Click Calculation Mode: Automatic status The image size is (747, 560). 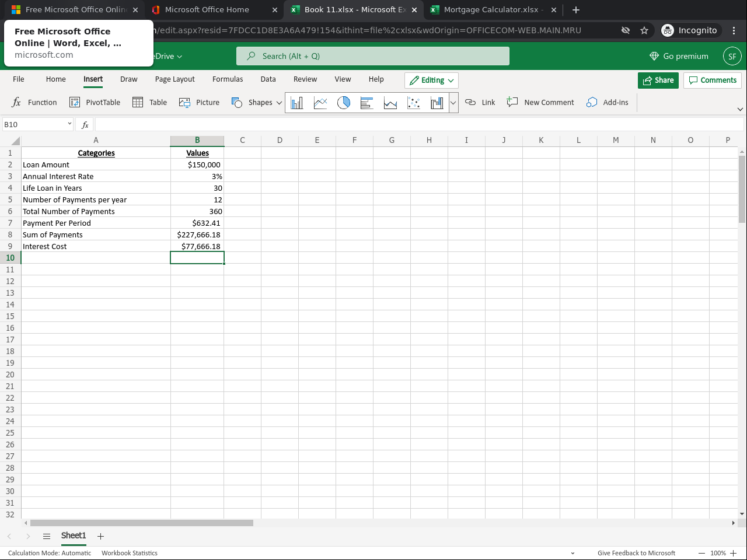point(50,553)
